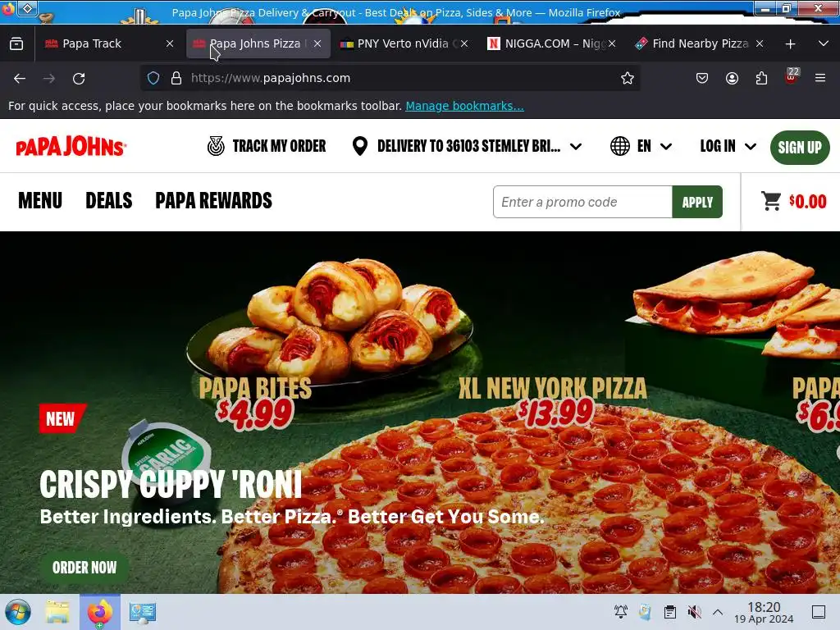Open the Deals navigation item
This screenshot has width=840, height=630.
point(109,201)
